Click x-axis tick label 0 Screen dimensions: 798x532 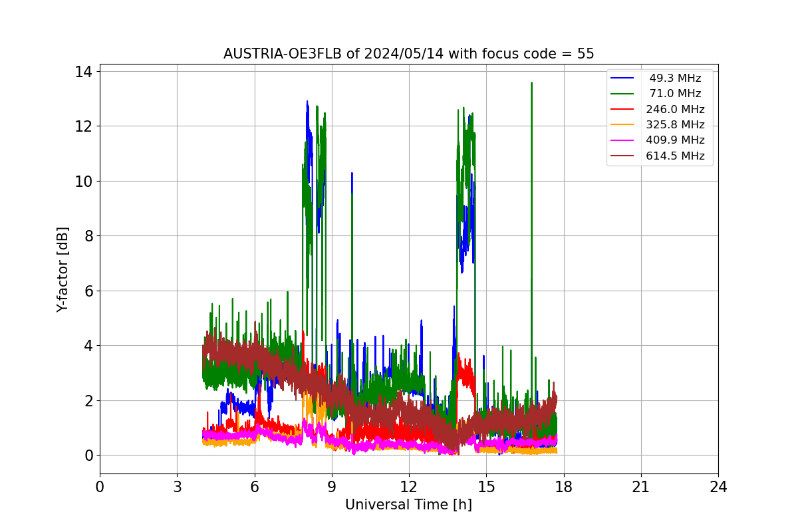coord(100,487)
